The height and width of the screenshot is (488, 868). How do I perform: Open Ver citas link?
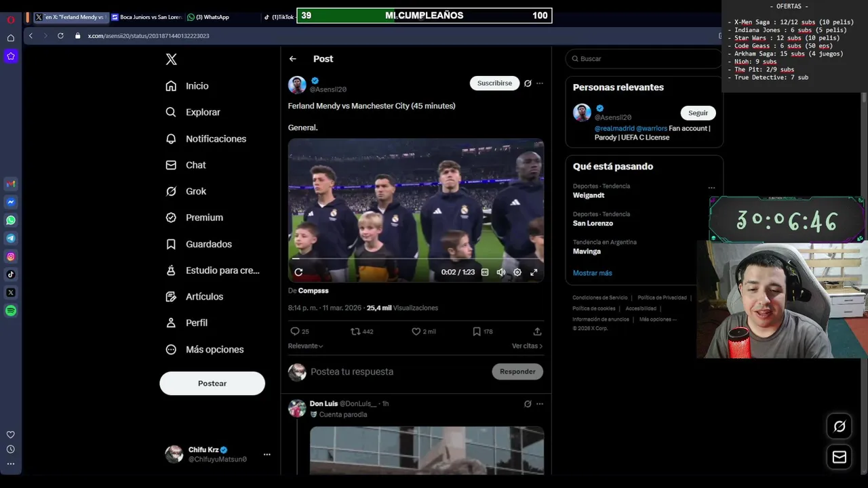527,346
